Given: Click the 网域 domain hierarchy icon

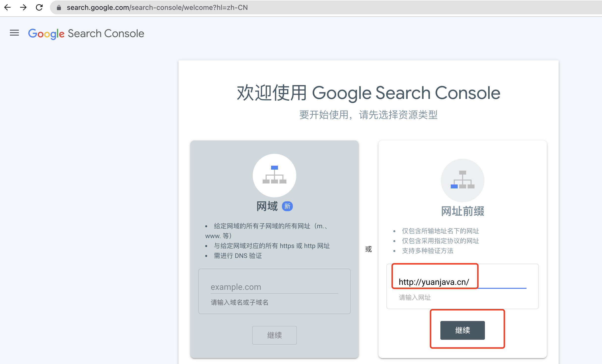Looking at the screenshot, I should click(x=274, y=175).
